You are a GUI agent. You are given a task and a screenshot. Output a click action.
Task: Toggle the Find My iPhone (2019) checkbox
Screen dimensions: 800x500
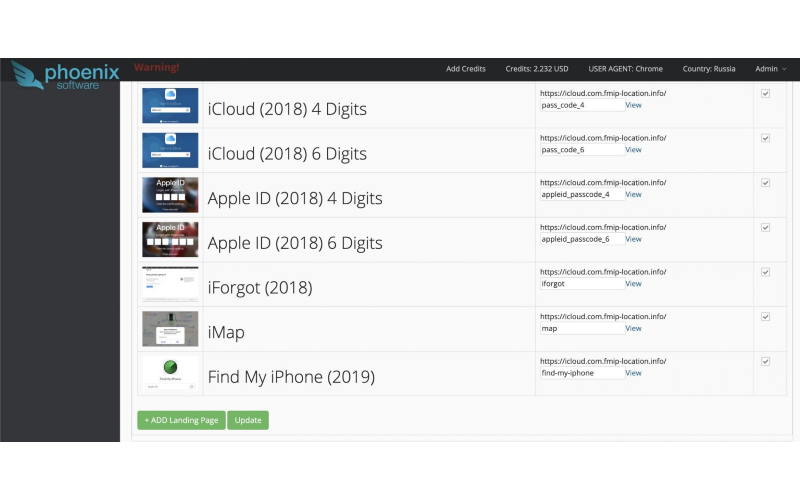765,361
